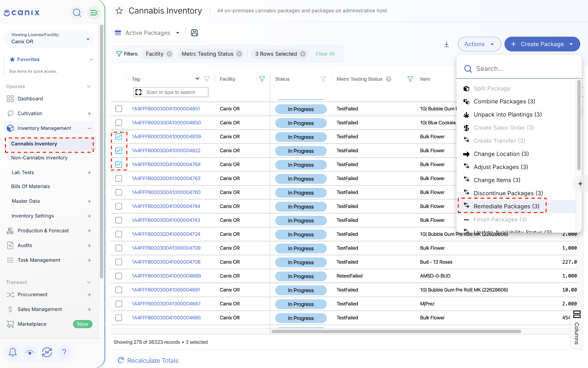Uncheck the row for tag ending 4839

(119, 137)
